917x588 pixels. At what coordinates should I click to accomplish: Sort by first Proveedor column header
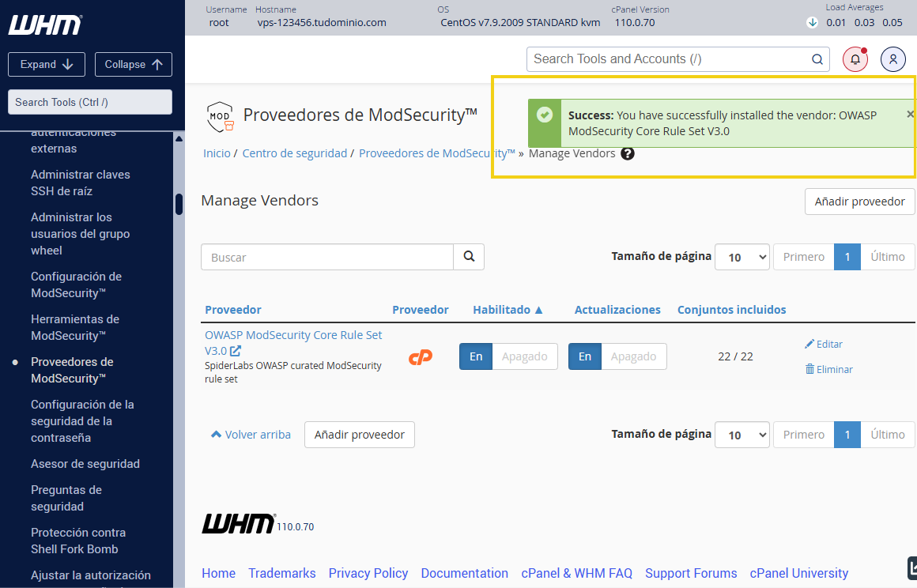[232, 310]
